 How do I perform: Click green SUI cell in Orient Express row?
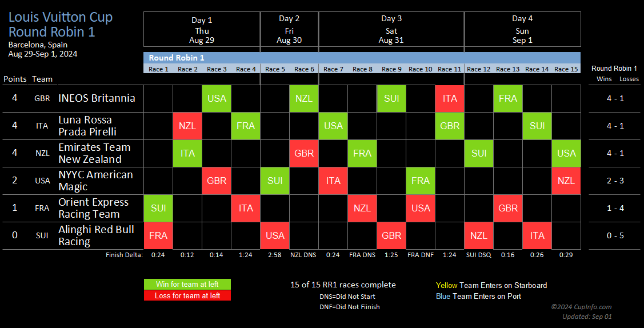coord(158,208)
